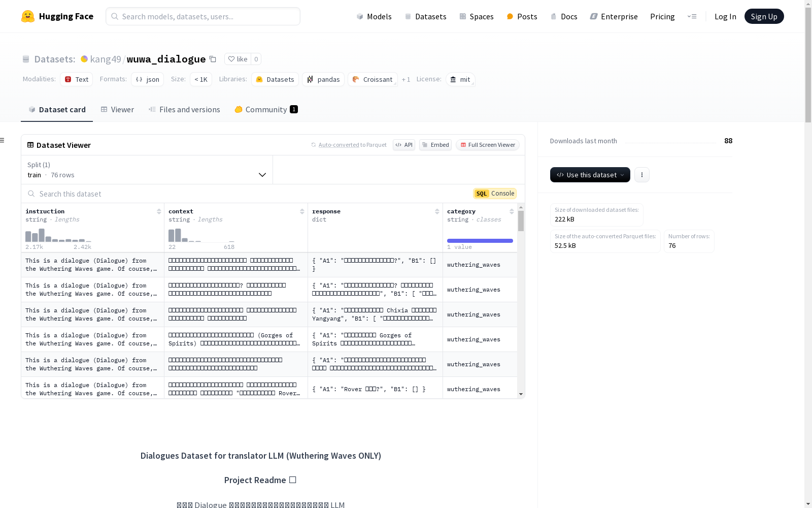The width and height of the screenshot is (812, 508).
Task: Switch to the Viewer tab
Action: pyautogui.click(x=117, y=109)
